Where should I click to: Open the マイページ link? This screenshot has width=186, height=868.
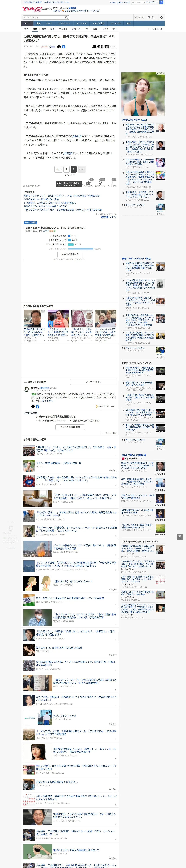tap(139, 18)
